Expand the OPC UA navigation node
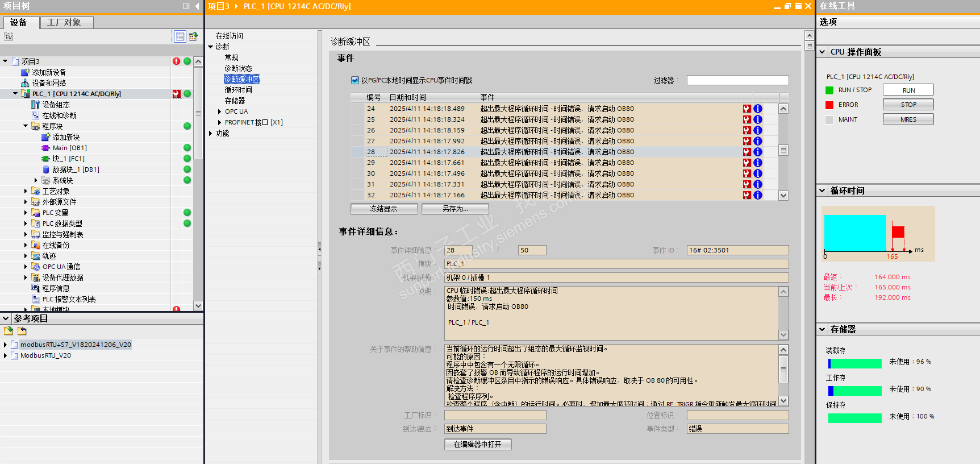980x464 pixels. pyautogui.click(x=220, y=111)
